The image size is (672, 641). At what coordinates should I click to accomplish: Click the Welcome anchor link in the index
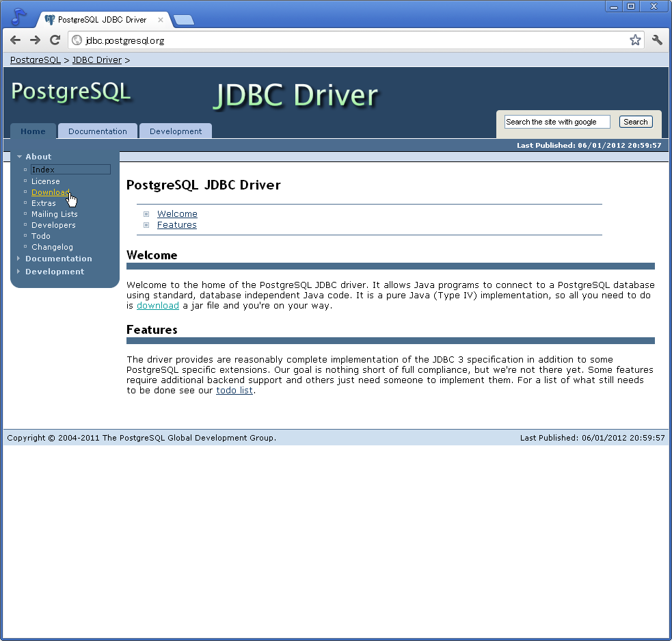177,213
